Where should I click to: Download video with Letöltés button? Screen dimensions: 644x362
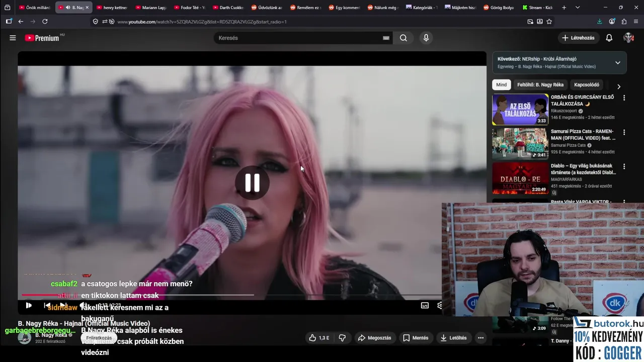click(x=453, y=338)
